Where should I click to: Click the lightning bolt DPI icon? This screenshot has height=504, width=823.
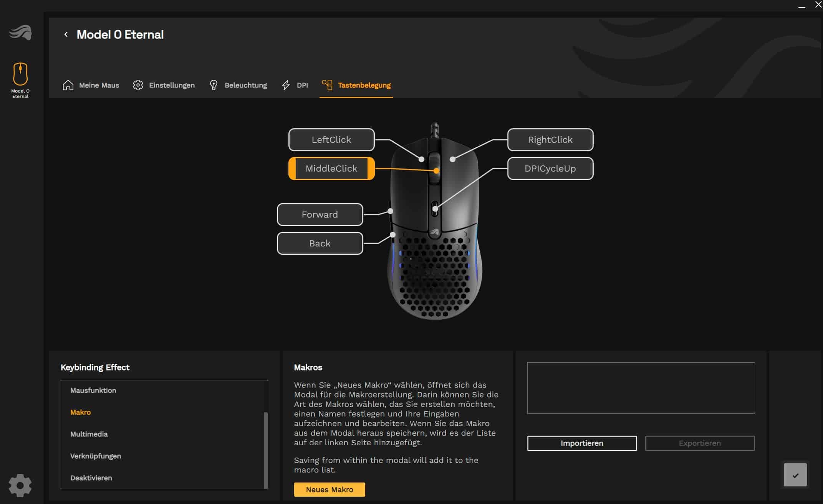(x=286, y=85)
